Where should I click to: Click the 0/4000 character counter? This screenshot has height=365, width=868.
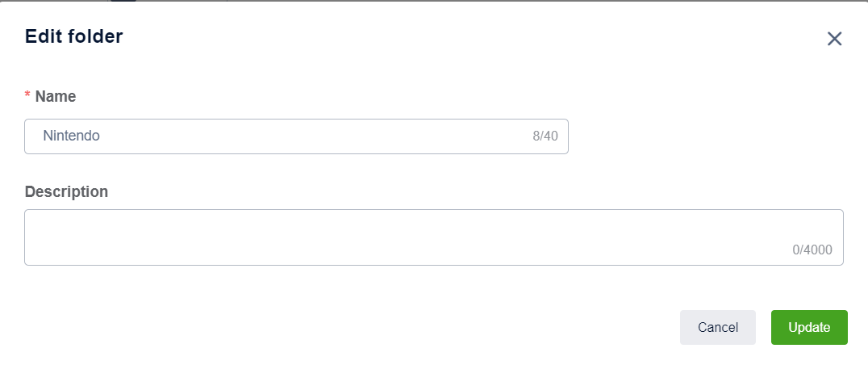click(812, 250)
